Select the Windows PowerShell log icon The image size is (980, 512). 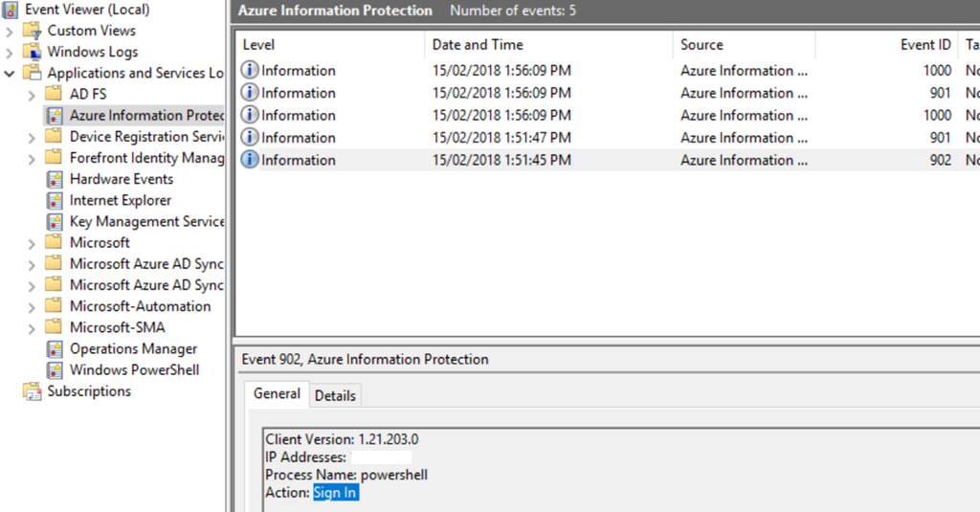click(56, 370)
